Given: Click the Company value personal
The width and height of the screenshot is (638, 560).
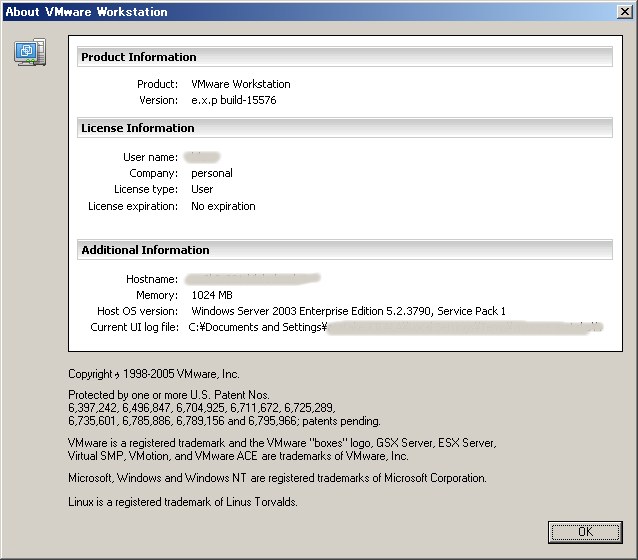Looking at the screenshot, I should click(x=211, y=173).
